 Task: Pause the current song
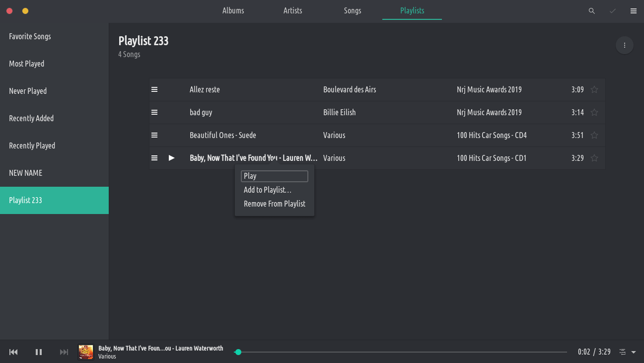coord(39,352)
